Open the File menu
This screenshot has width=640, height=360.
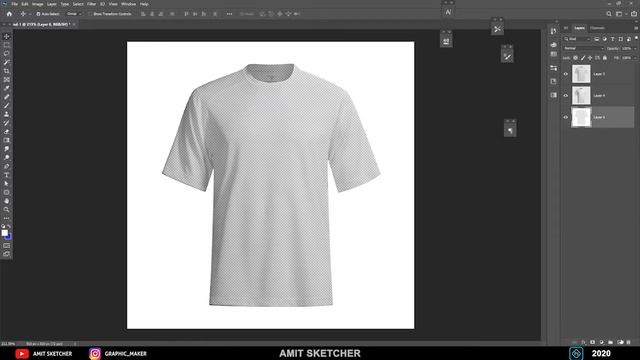pyautogui.click(x=14, y=4)
